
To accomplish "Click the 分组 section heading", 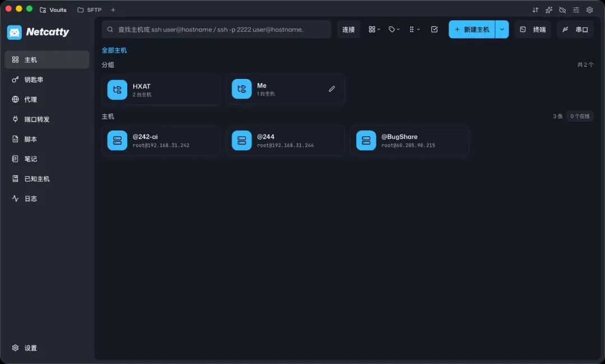I will (108, 65).
